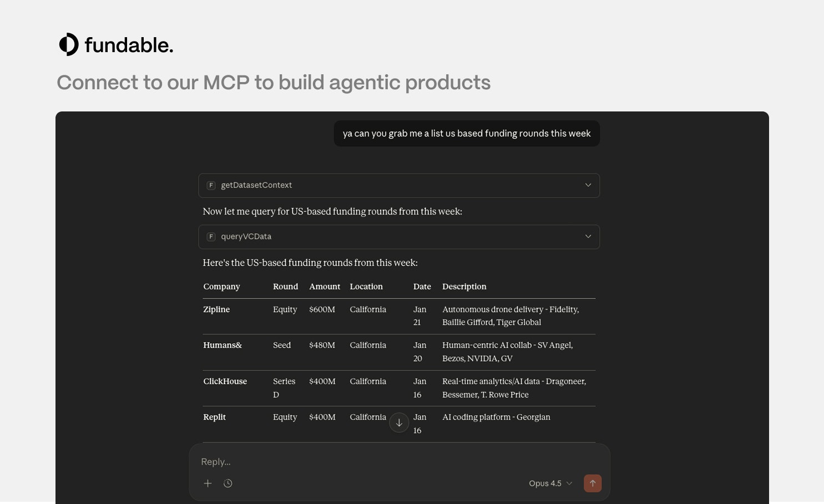Select the ClickHouse company name
The height and width of the screenshot is (504, 824).
(225, 381)
